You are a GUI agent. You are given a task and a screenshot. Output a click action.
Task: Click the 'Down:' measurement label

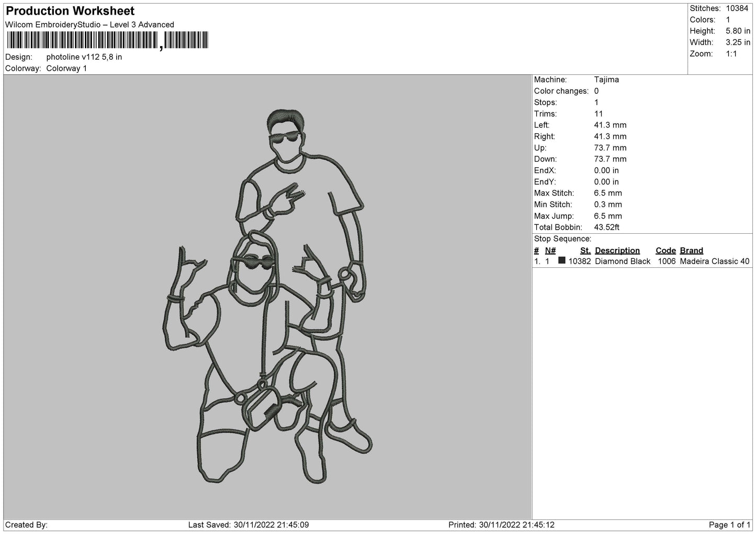click(x=545, y=160)
